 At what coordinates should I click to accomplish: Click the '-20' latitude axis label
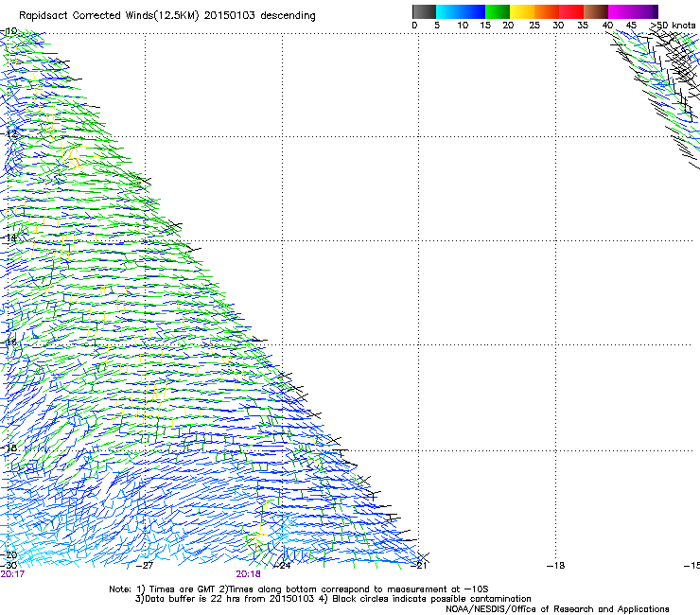9,555
